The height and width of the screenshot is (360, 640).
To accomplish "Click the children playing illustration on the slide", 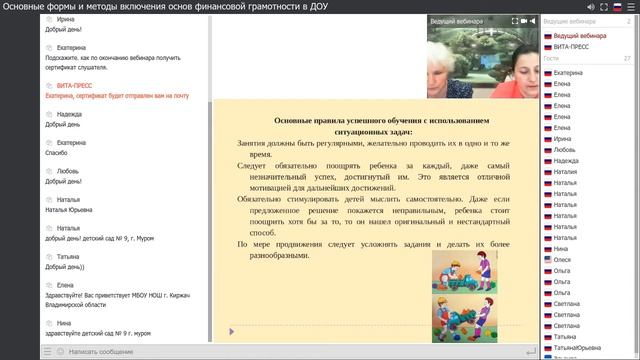I will (464, 296).
